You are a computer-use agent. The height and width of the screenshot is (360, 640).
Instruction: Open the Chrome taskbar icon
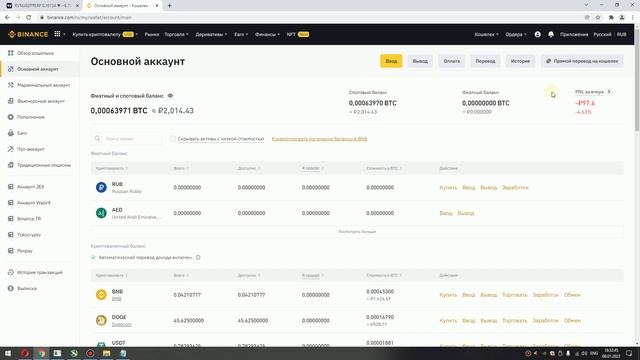tap(41, 353)
